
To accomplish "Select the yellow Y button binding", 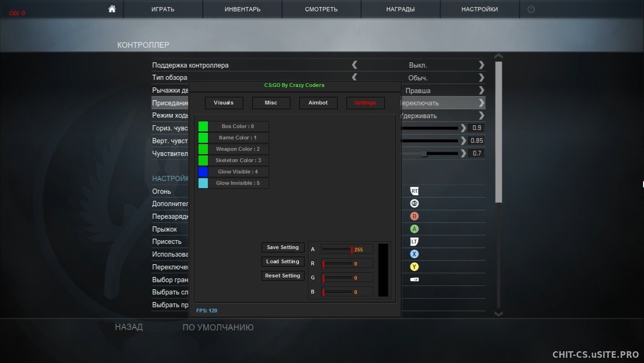I will (415, 267).
